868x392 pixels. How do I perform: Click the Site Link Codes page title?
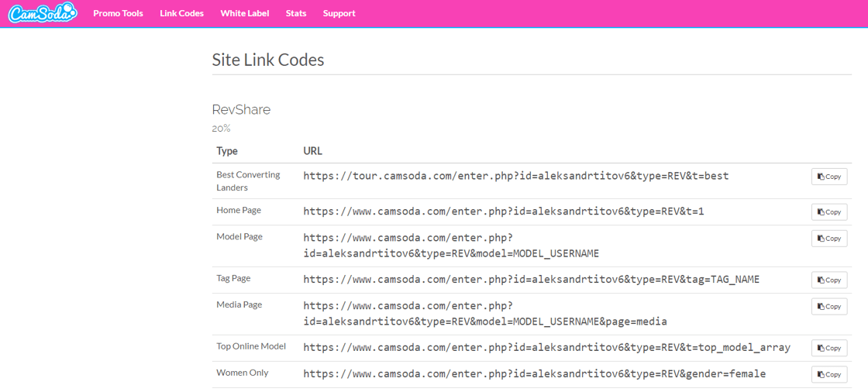click(x=268, y=60)
